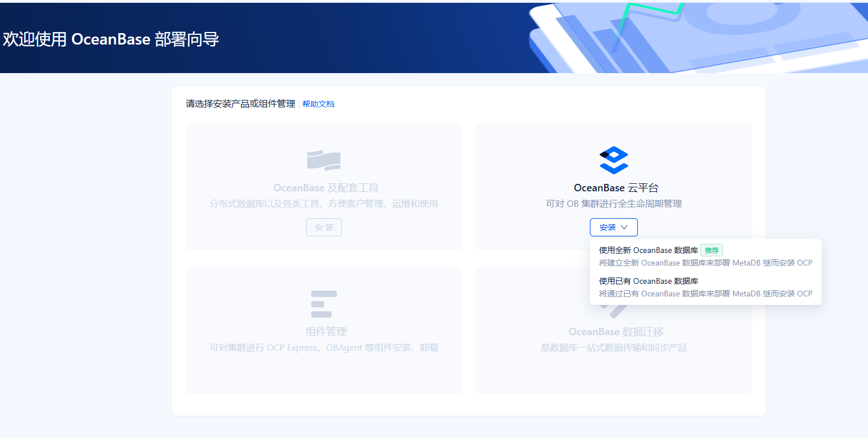This screenshot has width=868, height=438.
Task: Select 使用已有 OceanBase 数据库 option
Action: [706, 287]
